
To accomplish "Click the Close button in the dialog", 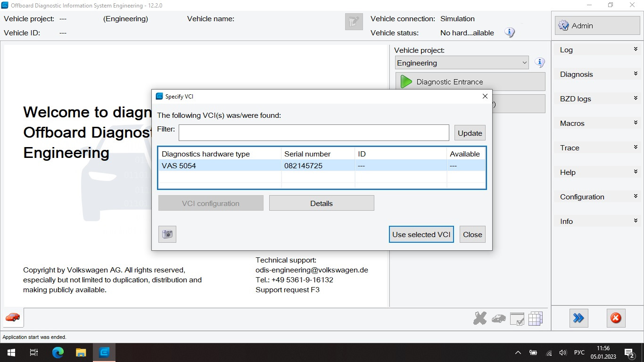I will coord(472,234).
